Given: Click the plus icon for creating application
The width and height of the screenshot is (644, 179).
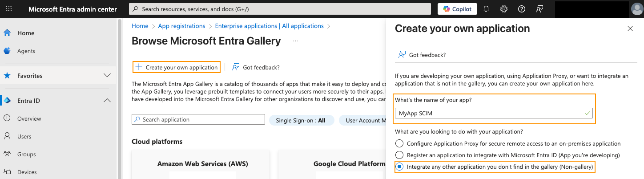Looking at the screenshot, I should tap(139, 67).
